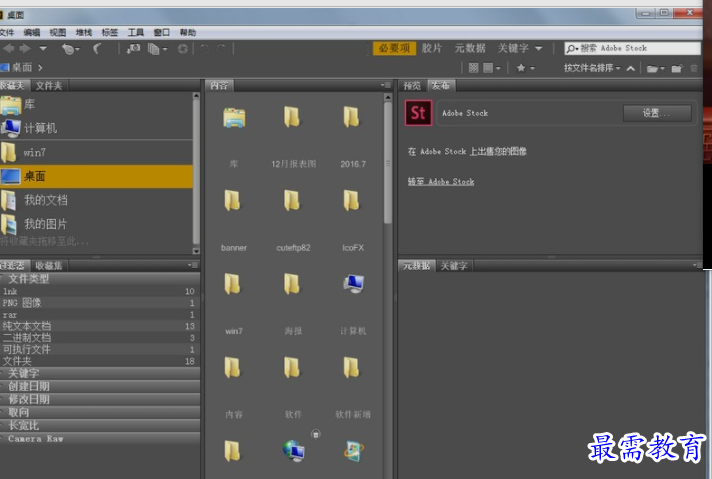Click the 设置... button in Adobe Stock panel
This screenshot has width=712, height=479.
click(x=657, y=113)
